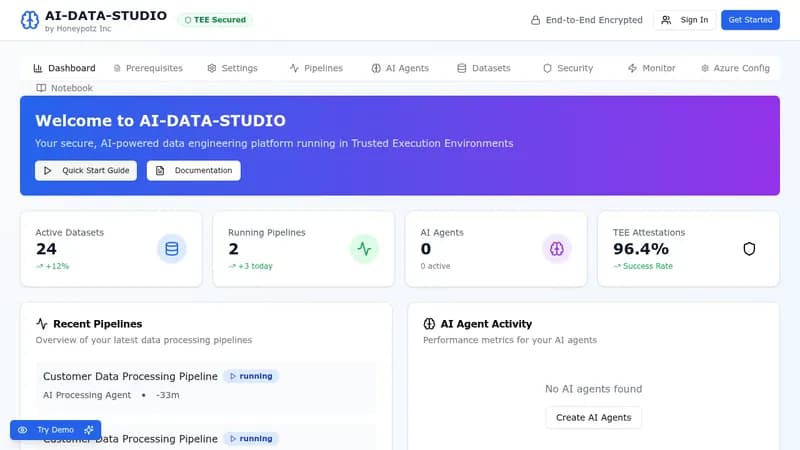Click the document icon on Documentation button
The image size is (800, 450).
(x=160, y=170)
